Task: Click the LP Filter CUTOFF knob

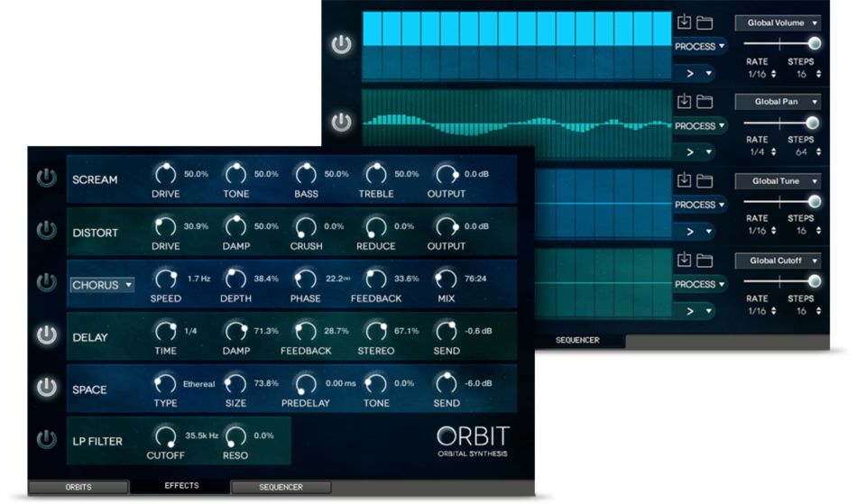Action: pos(165,436)
